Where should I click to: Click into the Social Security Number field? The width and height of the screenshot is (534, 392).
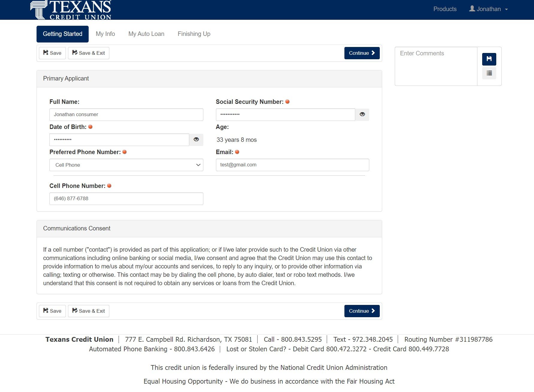pyautogui.click(x=285, y=115)
